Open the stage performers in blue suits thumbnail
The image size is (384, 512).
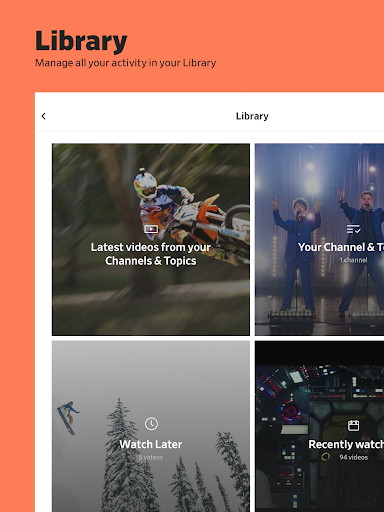(319, 239)
